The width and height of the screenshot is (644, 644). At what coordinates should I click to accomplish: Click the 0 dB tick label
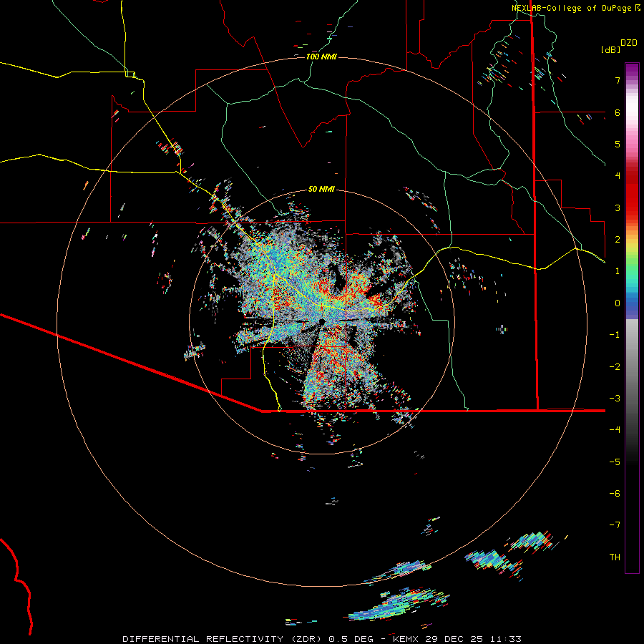pos(618,303)
